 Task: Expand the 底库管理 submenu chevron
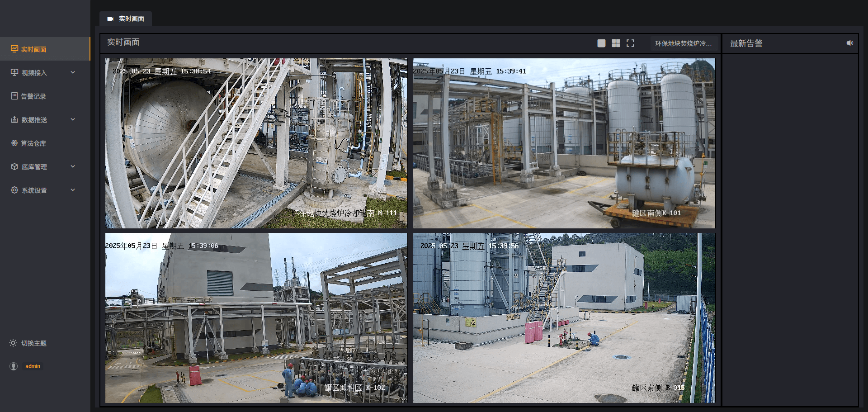(73, 166)
